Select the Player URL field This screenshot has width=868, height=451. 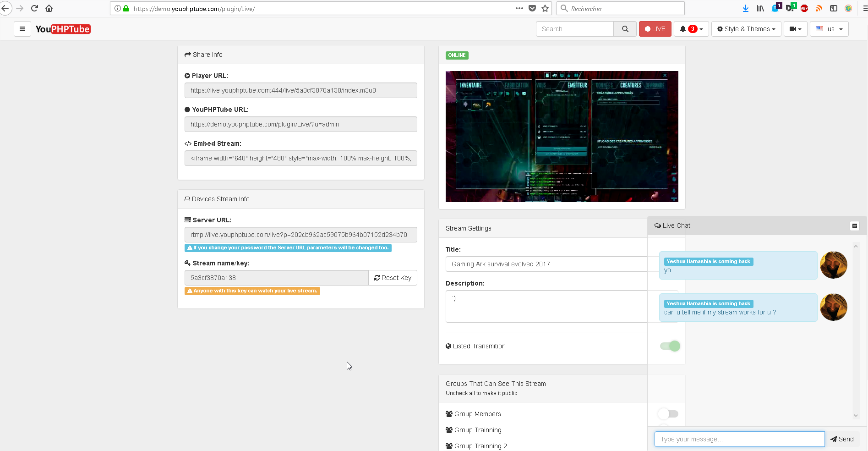[301, 90]
